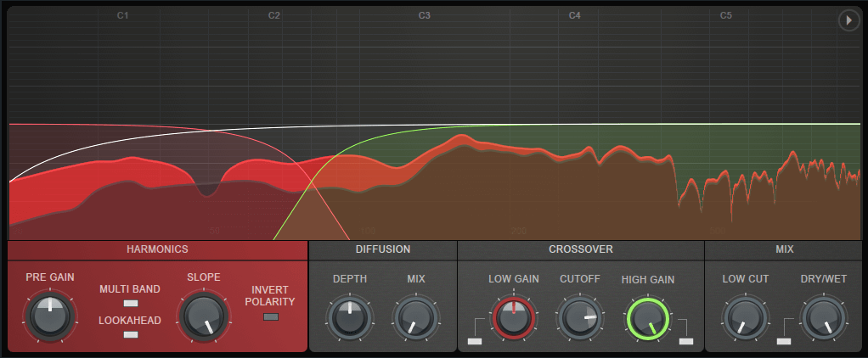Click the Diffusion Depth knob
868x358 pixels.
click(349, 318)
